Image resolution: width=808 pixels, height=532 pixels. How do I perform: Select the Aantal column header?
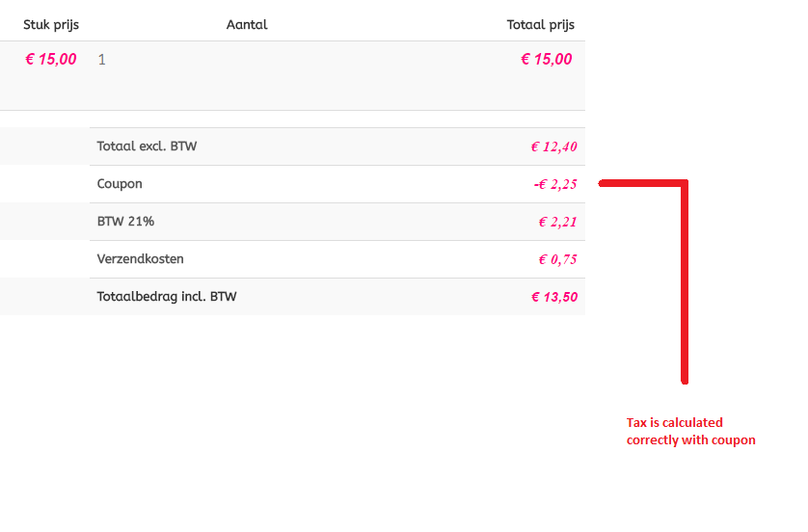(x=247, y=24)
